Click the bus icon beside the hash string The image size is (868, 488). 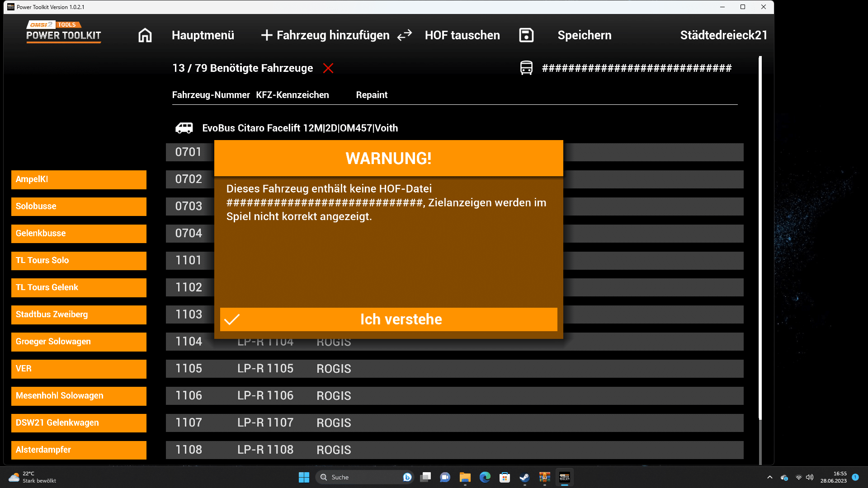(526, 68)
